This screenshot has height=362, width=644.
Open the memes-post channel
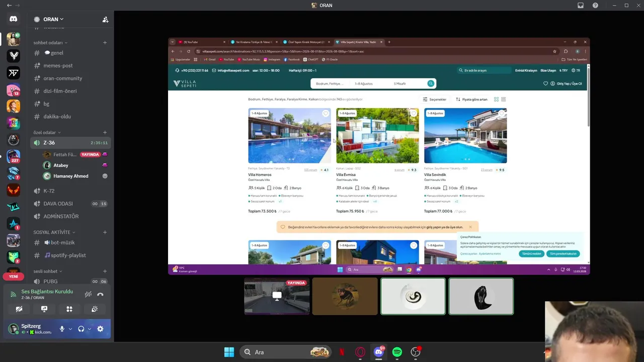pyautogui.click(x=70, y=65)
